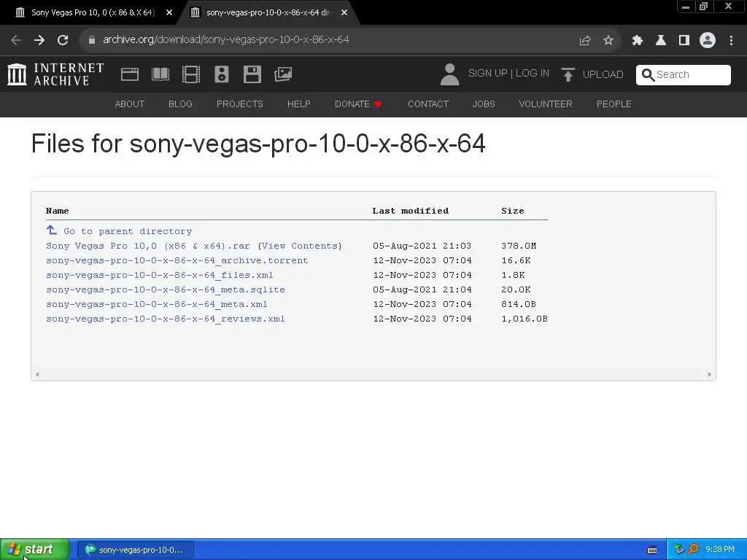This screenshot has height=560, width=747.
Task: Click the parent directory up-arrow icon
Action: point(52,230)
